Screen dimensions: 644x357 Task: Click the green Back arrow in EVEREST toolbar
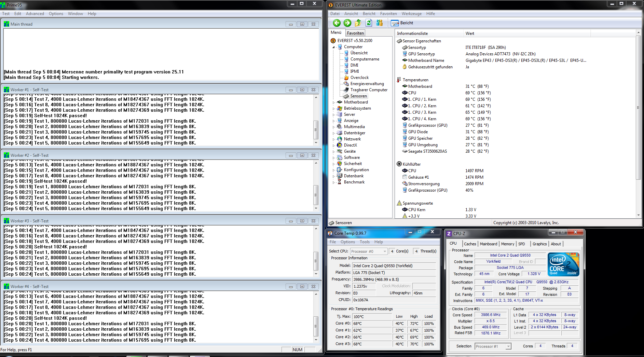tap(337, 23)
